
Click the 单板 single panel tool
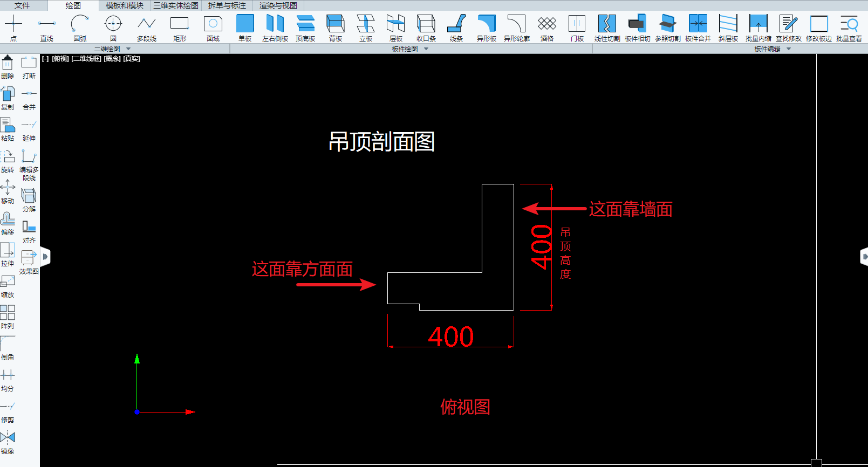point(245,28)
